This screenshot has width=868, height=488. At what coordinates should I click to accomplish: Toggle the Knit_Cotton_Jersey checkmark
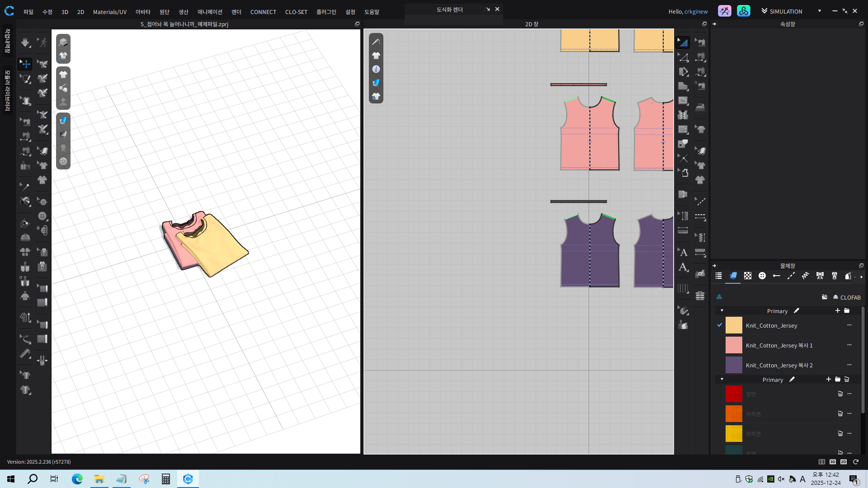[720, 325]
